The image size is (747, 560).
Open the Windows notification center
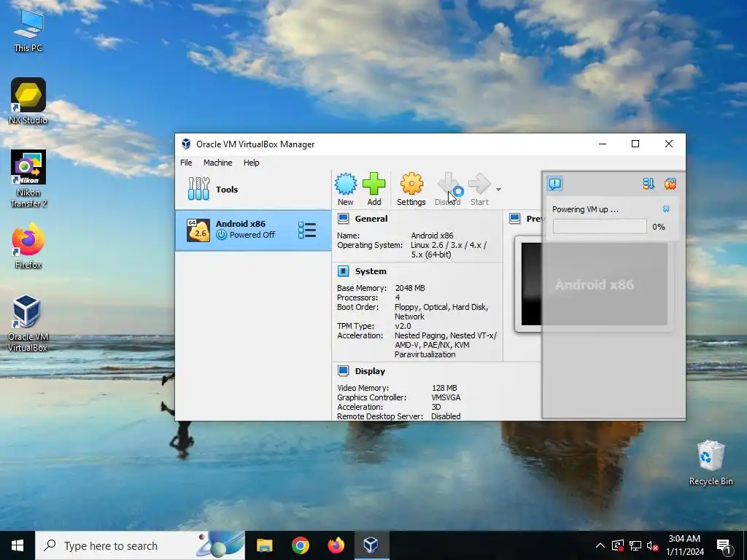pos(724,545)
